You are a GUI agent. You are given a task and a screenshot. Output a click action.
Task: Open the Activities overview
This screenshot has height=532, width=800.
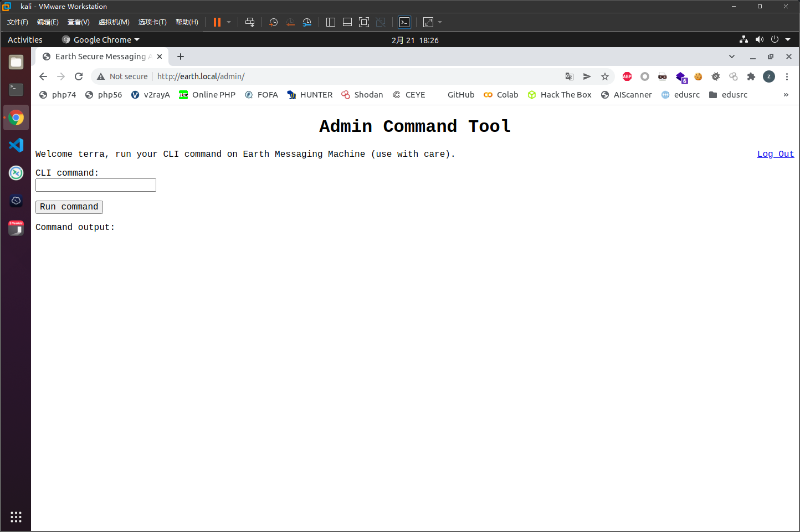25,40
